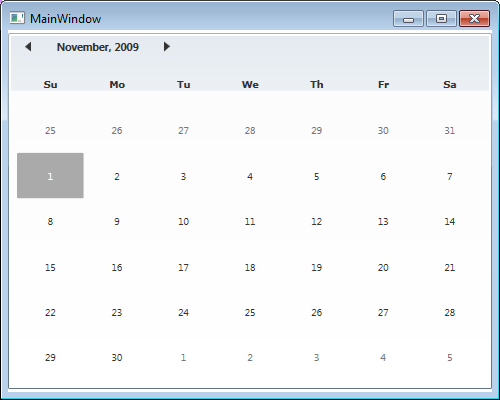The width and height of the screenshot is (500, 400).
Task: Pick grayed-out October 25
Action: coord(50,130)
